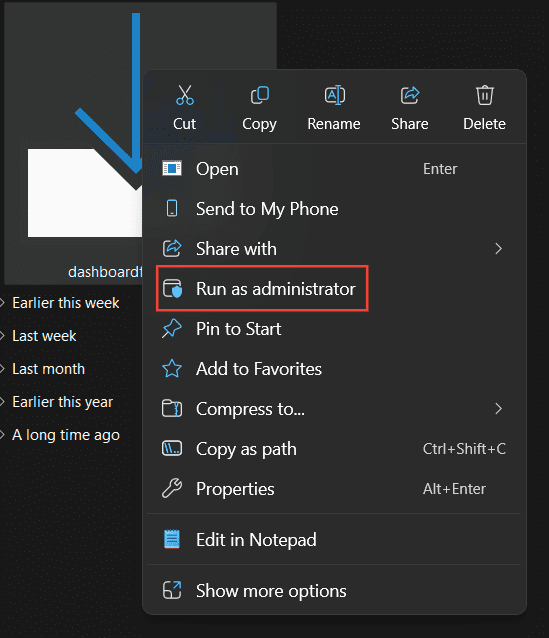The width and height of the screenshot is (549, 638).
Task: Click the wrench icon for Properties
Action: click(172, 488)
